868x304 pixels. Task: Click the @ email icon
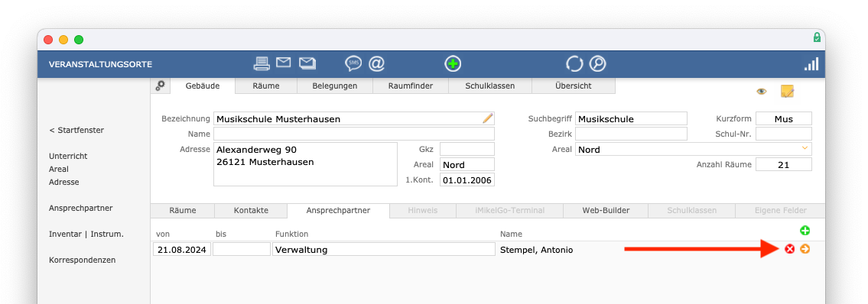pyautogui.click(x=377, y=63)
